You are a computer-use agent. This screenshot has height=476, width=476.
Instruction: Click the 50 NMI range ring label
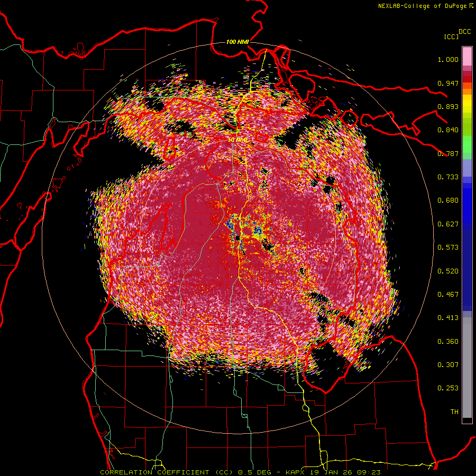[x=237, y=140]
